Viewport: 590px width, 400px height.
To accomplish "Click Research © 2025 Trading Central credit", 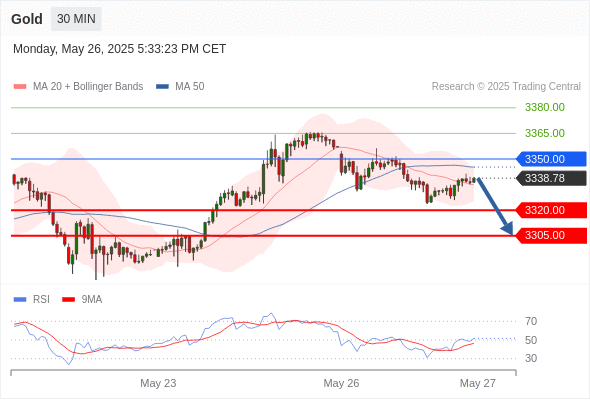I will [x=506, y=87].
